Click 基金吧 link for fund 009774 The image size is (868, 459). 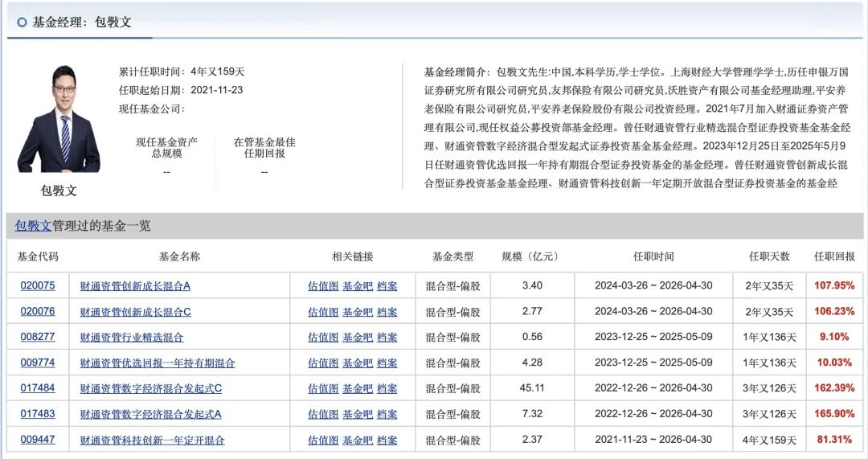pyautogui.click(x=358, y=363)
